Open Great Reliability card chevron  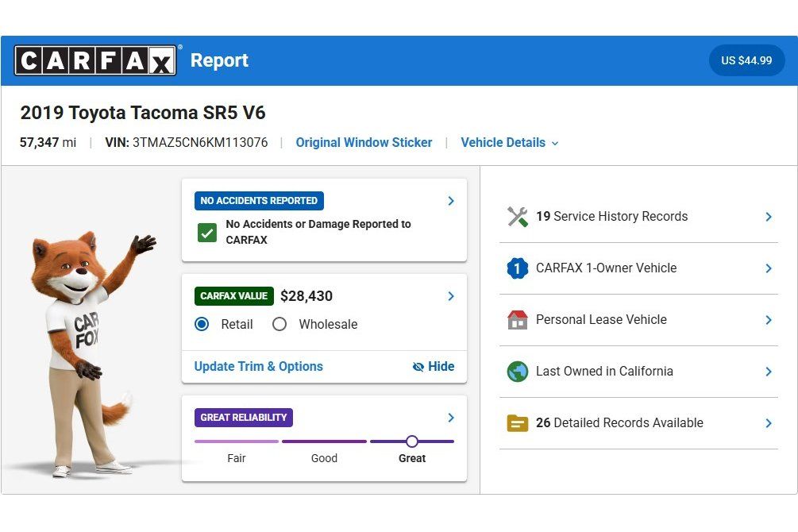(451, 418)
